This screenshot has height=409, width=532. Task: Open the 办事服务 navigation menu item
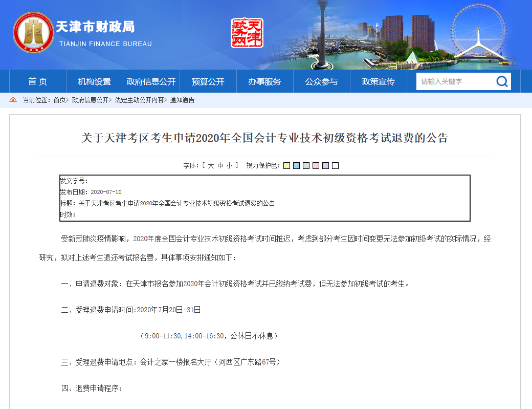(264, 81)
